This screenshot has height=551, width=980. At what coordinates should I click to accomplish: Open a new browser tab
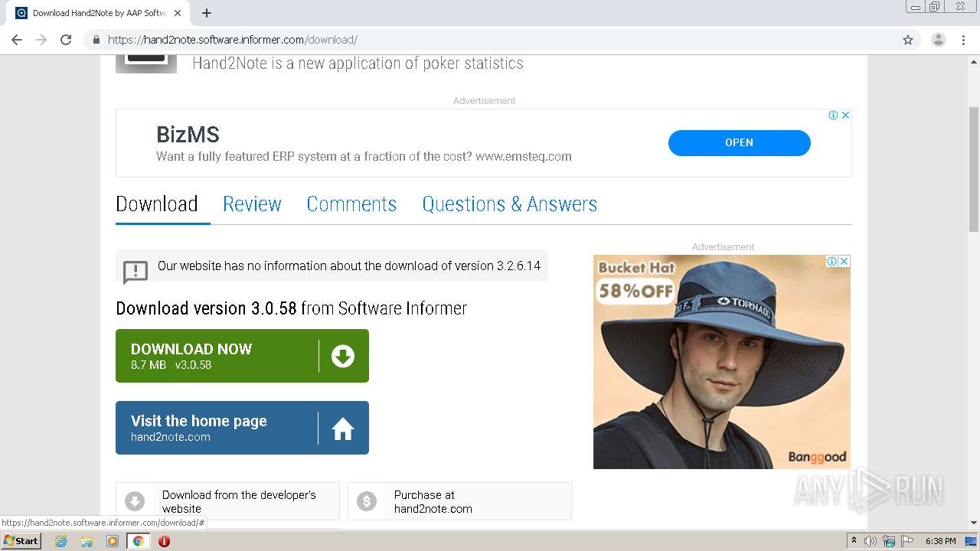[207, 13]
